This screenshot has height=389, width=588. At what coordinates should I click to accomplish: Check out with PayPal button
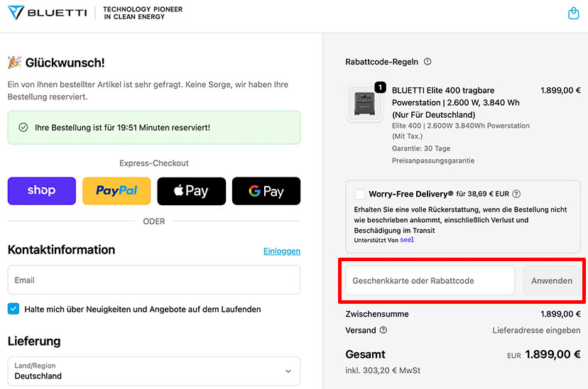[116, 191]
